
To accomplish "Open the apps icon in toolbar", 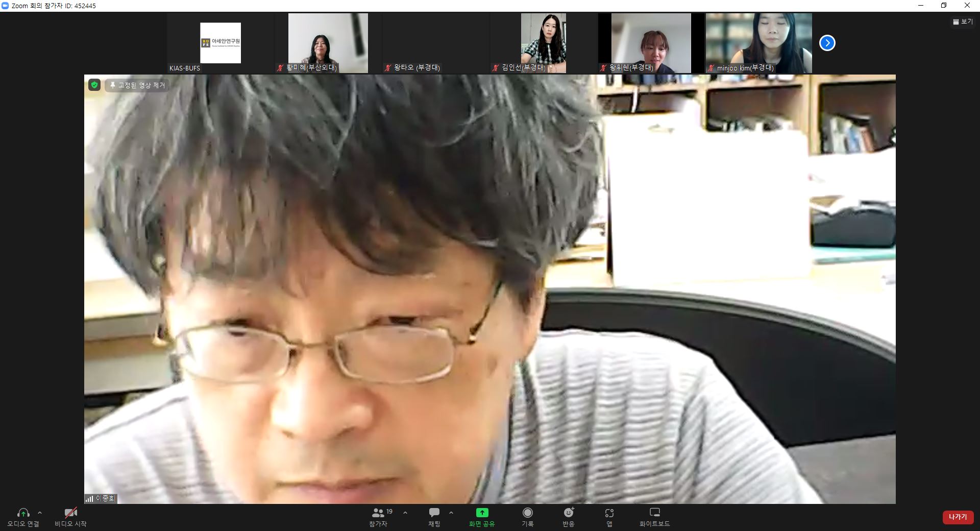I will [609, 513].
